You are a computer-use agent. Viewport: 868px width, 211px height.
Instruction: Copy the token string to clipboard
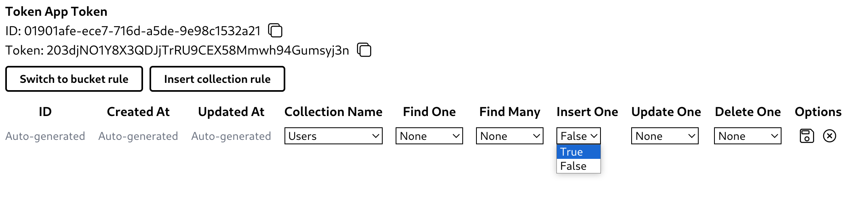(364, 50)
